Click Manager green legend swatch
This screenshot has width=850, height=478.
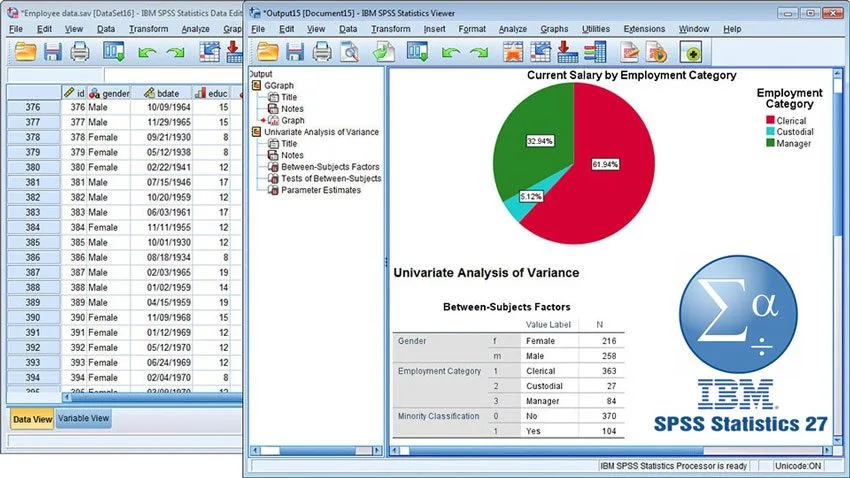click(x=770, y=143)
